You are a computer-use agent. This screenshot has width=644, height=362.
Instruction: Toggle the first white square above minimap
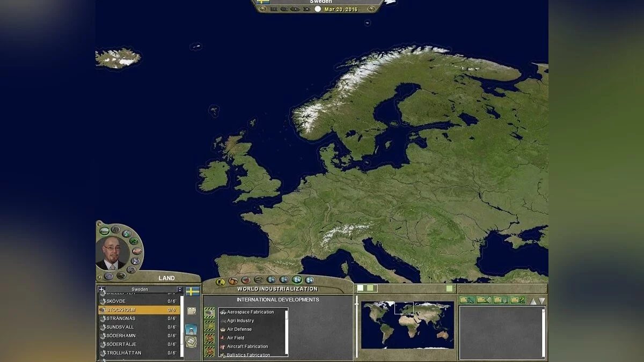point(360,288)
